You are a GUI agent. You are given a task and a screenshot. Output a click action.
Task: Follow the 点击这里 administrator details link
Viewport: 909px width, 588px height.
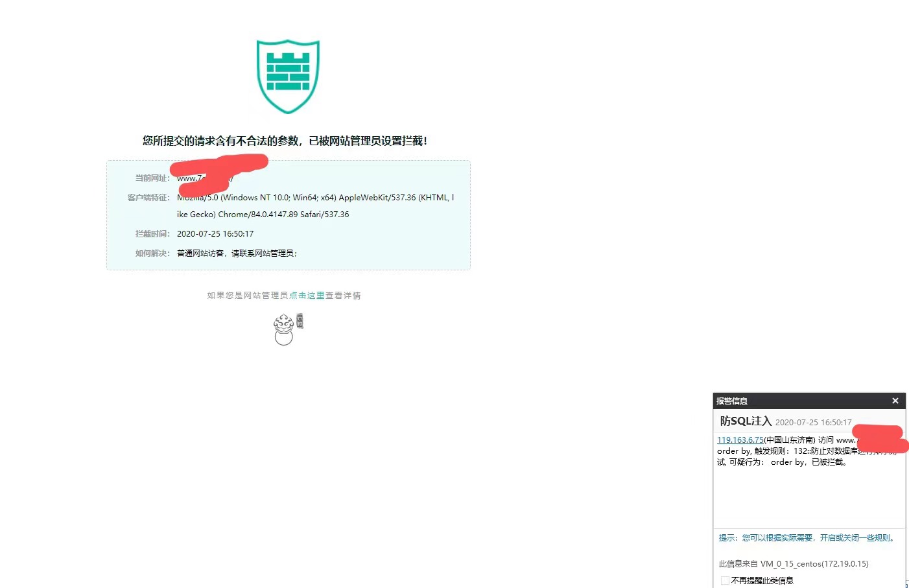307,296
